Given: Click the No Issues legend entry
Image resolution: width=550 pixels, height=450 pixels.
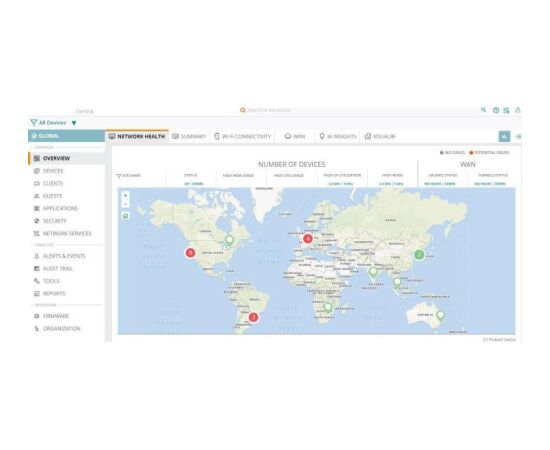Looking at the screenshot, I should [452, 153].
